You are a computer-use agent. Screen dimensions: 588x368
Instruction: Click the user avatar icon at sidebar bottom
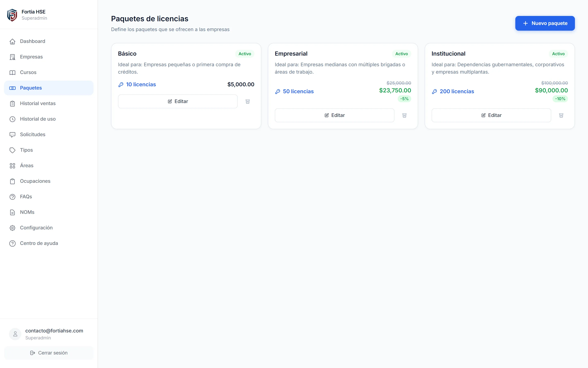pos(15,334)
